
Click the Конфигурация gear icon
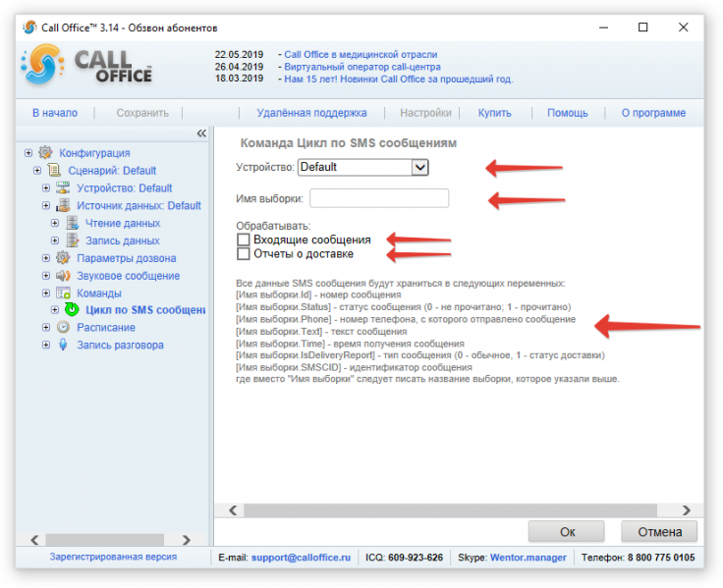tap(45, 152)
